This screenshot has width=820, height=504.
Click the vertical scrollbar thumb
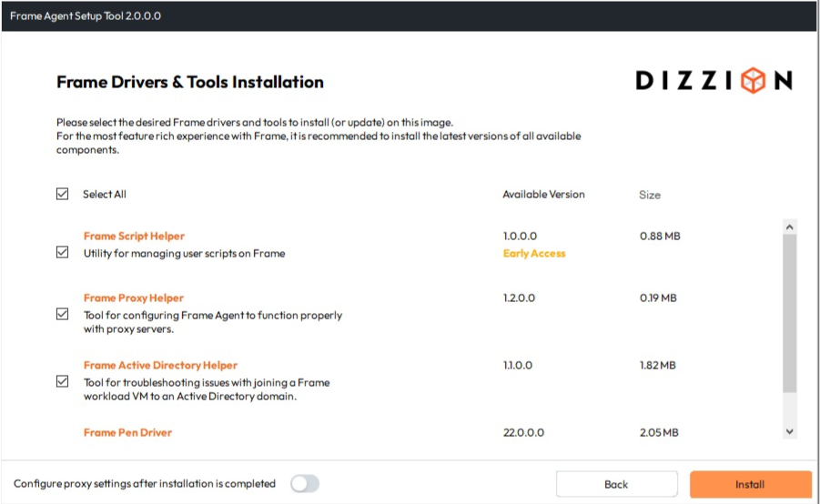tap(789, 314)
